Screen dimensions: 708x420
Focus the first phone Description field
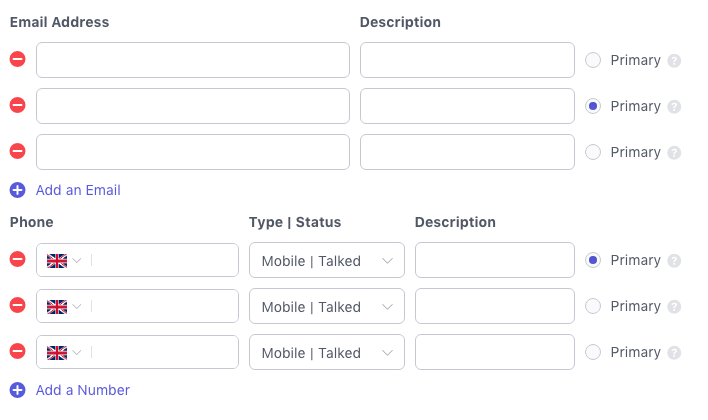494,260
